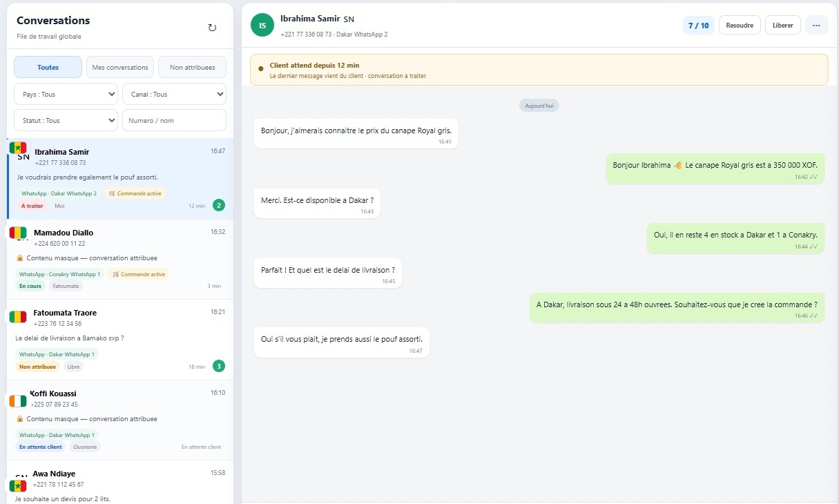Switch to the Non attribuees tab

pos(193,67)
